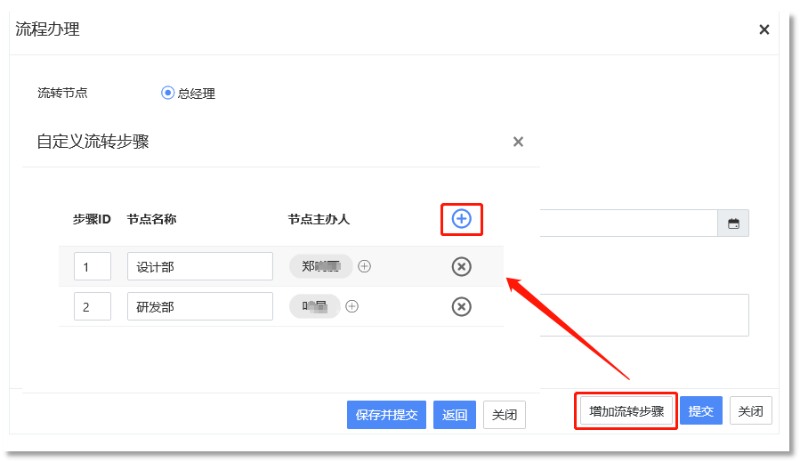Image resolution: width=800 pixels, height=461 pixels.
Task: Click the date input field beside calendar
Action: coord(629,223)
